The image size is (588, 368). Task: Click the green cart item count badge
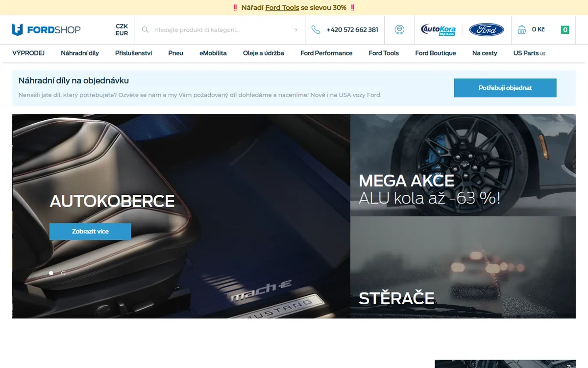pos(565,30)
